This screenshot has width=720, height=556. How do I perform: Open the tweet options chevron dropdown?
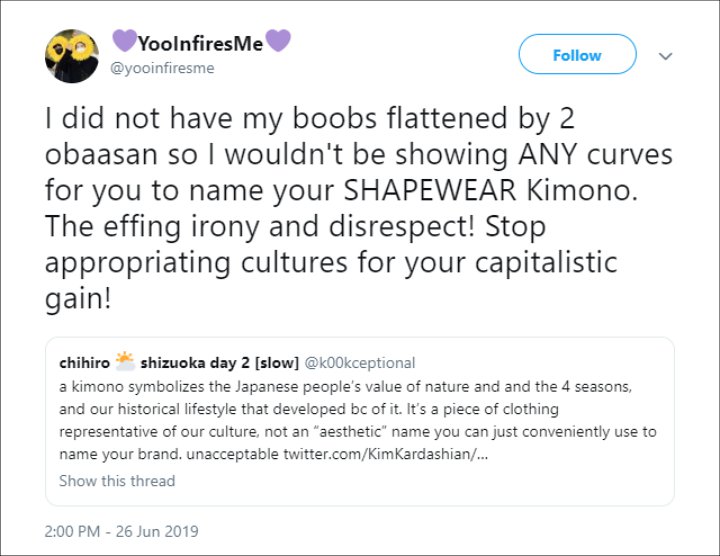(x=665, y=56)
